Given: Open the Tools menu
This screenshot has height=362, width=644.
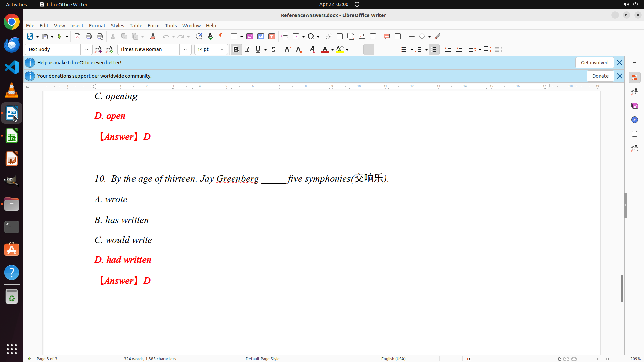Looking at the screenshot, I should pos(171,26).
